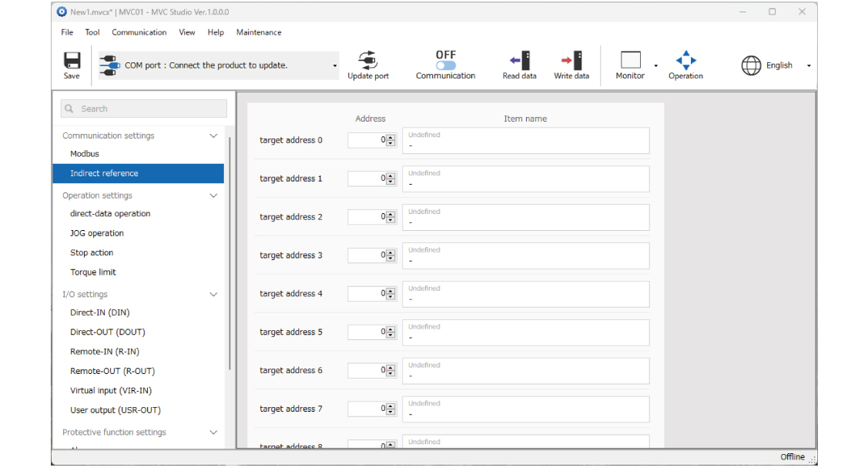Click the COM port connector icon
This screenshot has width=868, height=474.
pyautogui.click(x=109, y=65)
